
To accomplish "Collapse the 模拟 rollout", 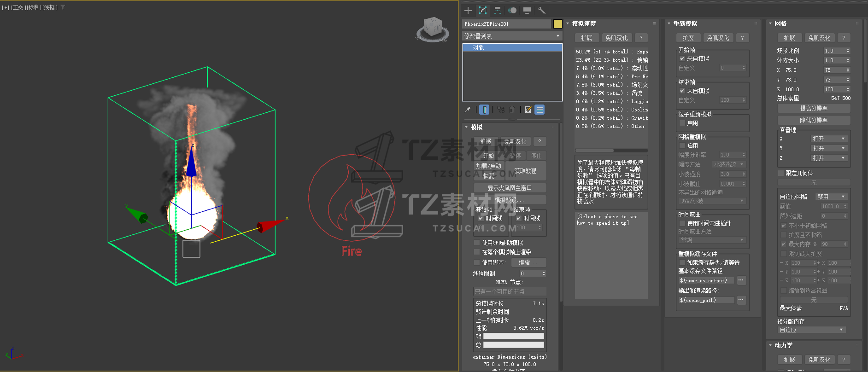I will tap(466, 128).
